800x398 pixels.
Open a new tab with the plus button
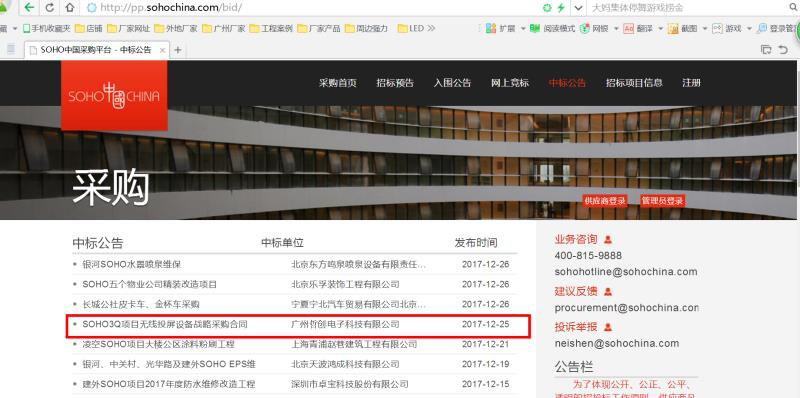click(178, 50)
